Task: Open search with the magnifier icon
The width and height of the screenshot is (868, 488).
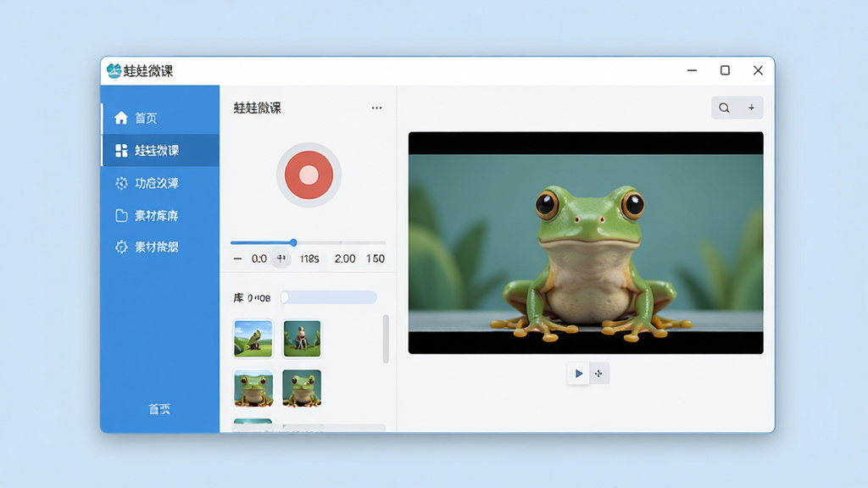Action: [724, 108]
